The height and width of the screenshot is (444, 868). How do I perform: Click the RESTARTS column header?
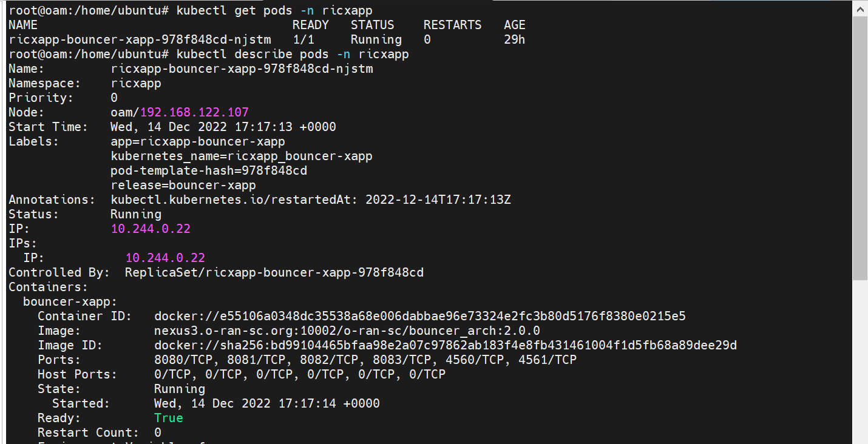coord(453,25)
